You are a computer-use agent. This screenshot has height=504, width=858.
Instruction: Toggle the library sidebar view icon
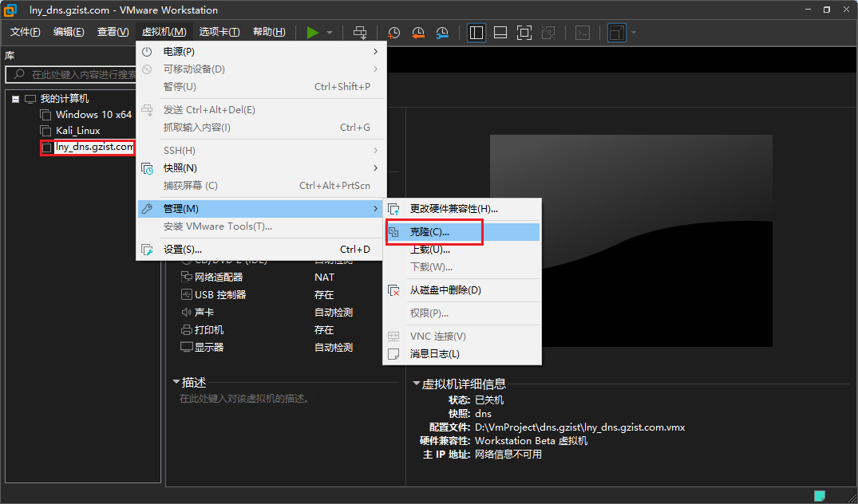pyautogui.click(x=476, y=33)
